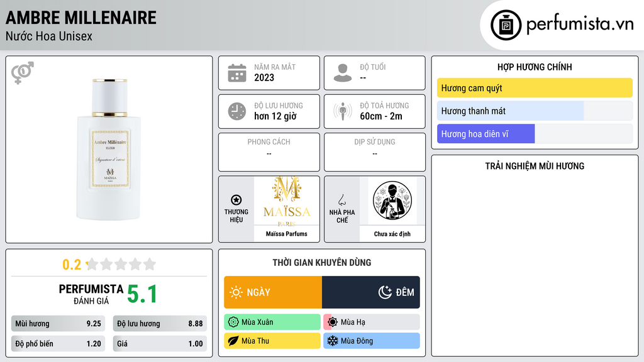Click the Chưa xác định perfumer label
Viewport: 644px width, 362px height.
[392, 234]
